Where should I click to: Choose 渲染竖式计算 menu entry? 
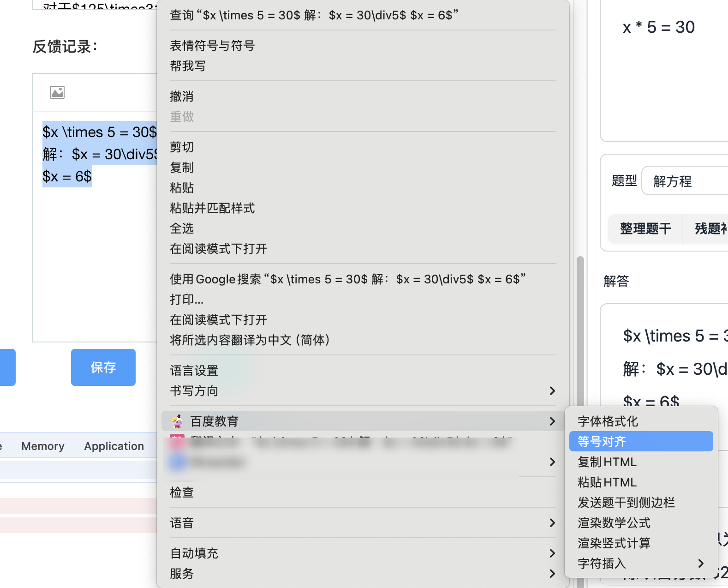pyautogui.click(x=614, y=543)
